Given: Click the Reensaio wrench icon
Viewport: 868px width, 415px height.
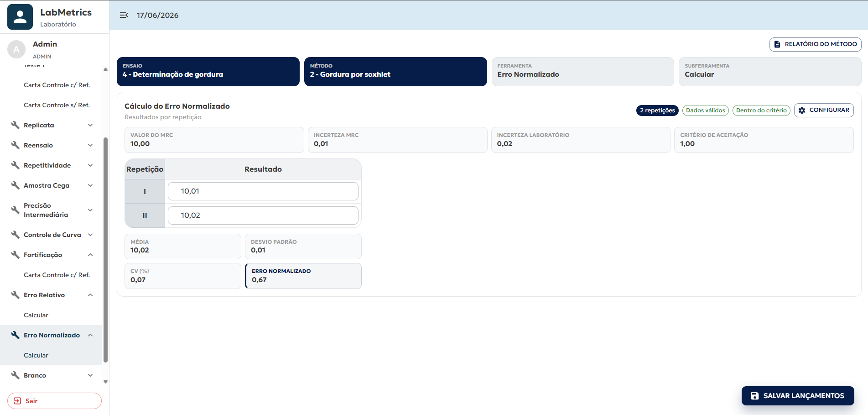Looking at the screenshot, I should (x=15, y=145).
